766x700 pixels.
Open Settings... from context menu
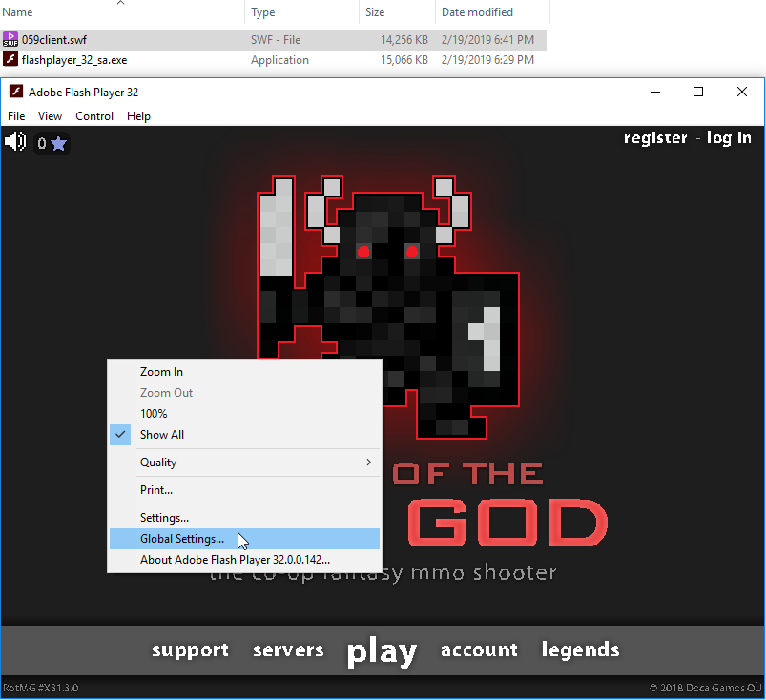[244, 518]
